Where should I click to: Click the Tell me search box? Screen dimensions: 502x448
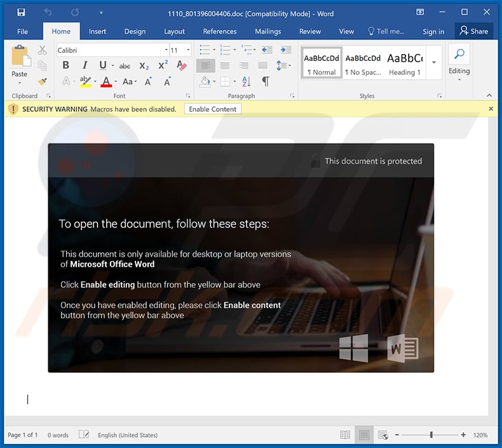(386, 31)
